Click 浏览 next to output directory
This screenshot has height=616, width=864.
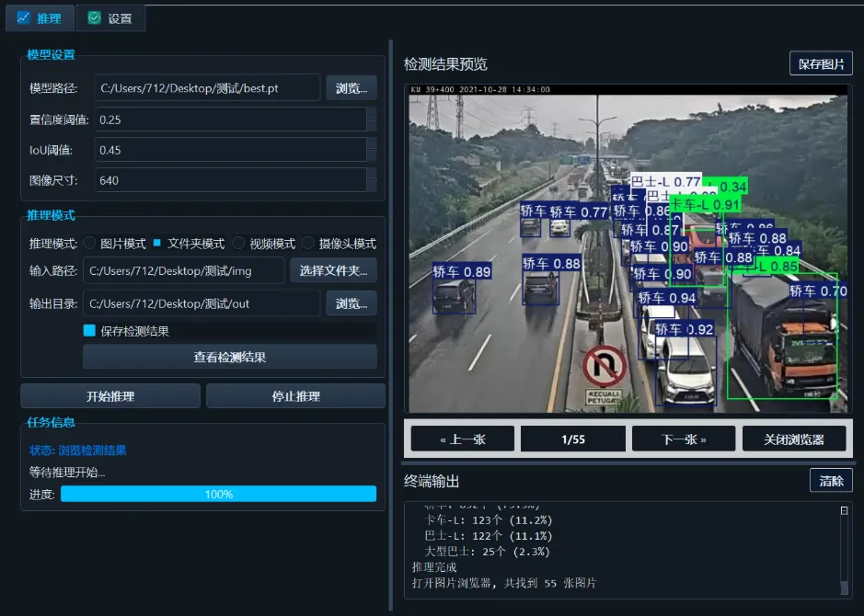351,302
